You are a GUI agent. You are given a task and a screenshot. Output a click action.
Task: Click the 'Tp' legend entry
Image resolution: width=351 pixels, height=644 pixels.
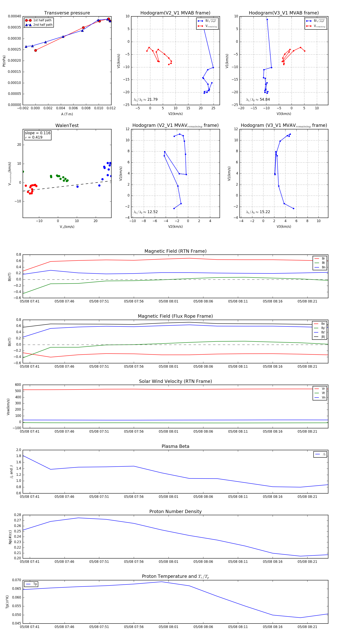[x=31, y=584]
